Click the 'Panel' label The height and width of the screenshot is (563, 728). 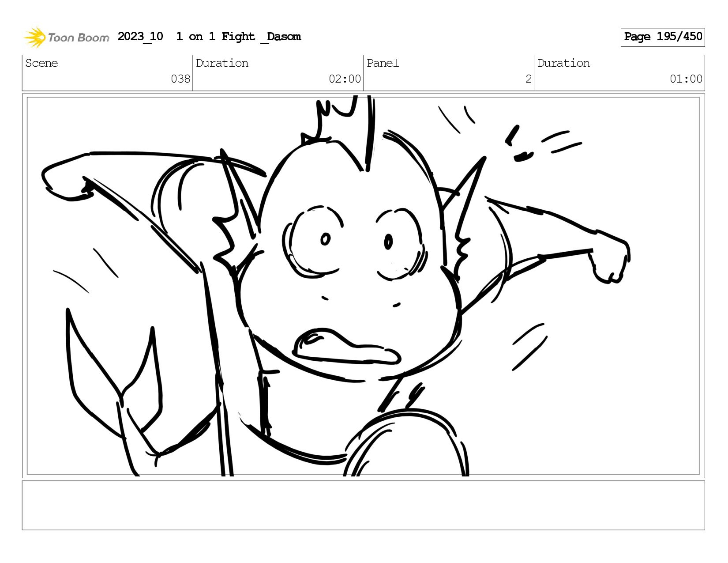point(383,63)
